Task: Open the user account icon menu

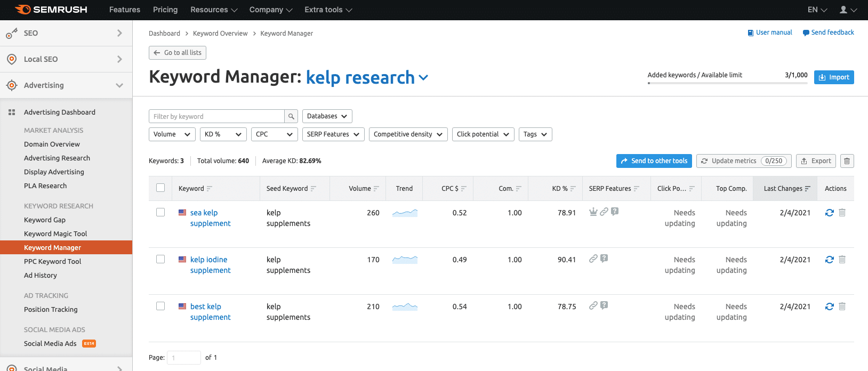Action: pos(848,10)
